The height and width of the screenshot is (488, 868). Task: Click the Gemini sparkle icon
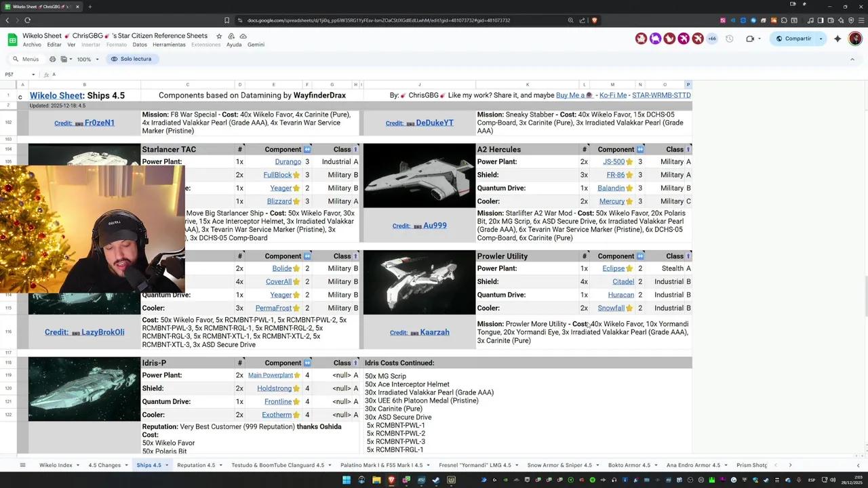(x=837, y=39)
